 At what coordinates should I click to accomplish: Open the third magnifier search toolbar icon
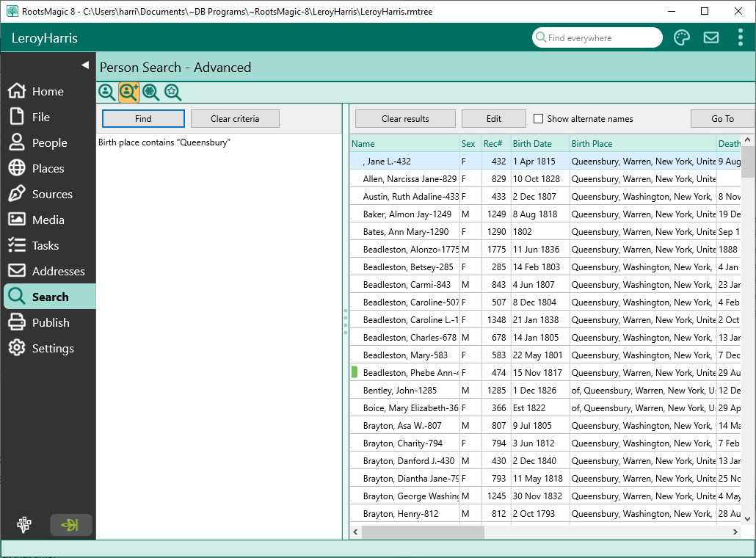[x=150, y=92]
